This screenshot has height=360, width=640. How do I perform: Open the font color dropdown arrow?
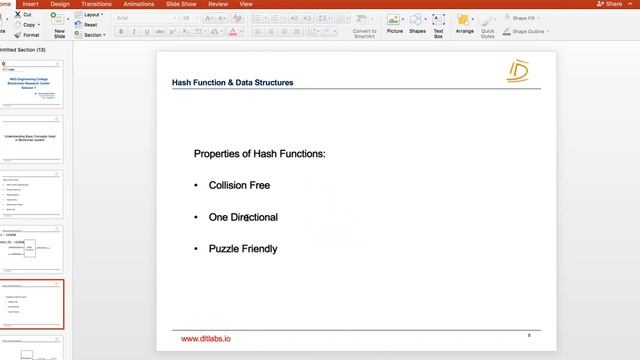[241, 31]
